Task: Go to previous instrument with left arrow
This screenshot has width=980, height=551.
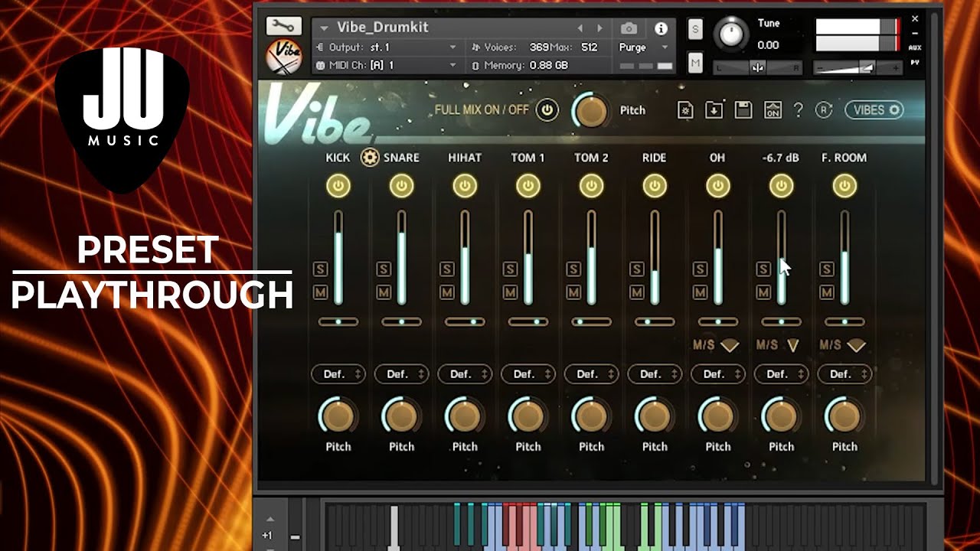Action: (580, 28)
